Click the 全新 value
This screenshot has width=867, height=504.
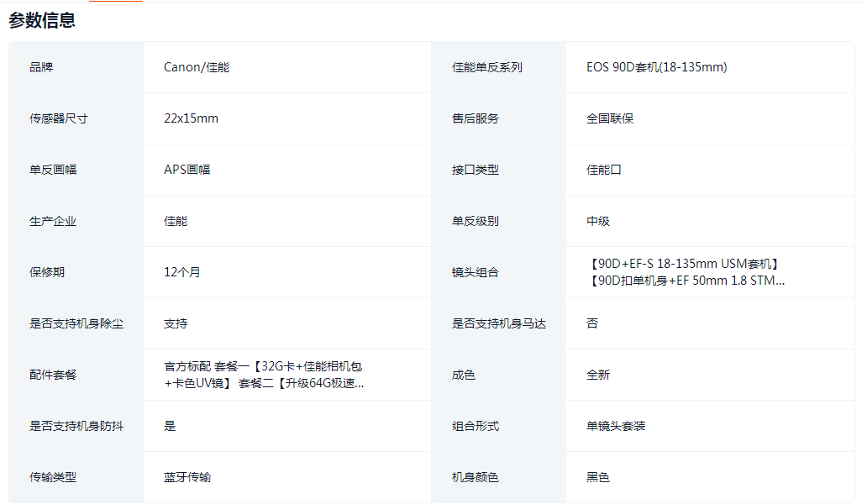tap(597, 375)
